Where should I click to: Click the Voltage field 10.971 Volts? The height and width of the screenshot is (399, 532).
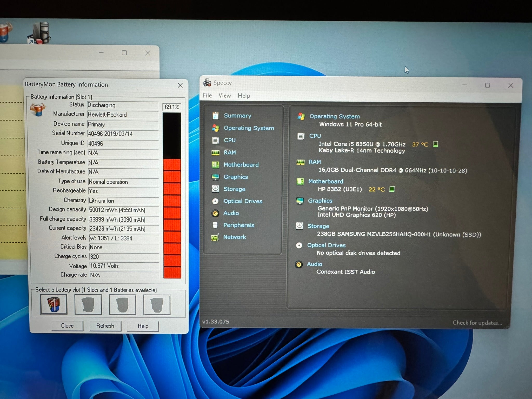point(124,266)
